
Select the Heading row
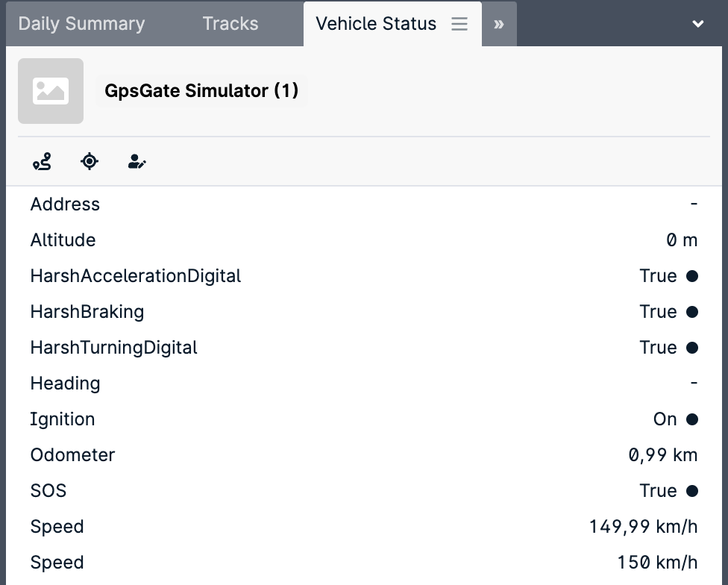(65, 383)
